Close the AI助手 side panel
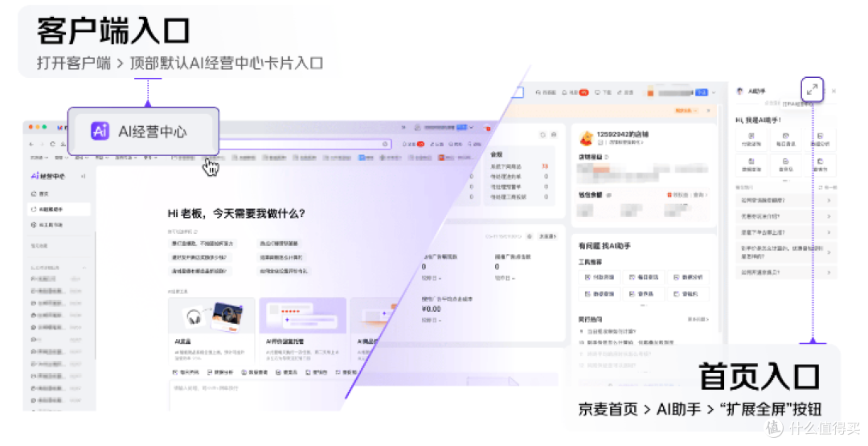This screenshot has width=868, height=446. tap(833, 91)
